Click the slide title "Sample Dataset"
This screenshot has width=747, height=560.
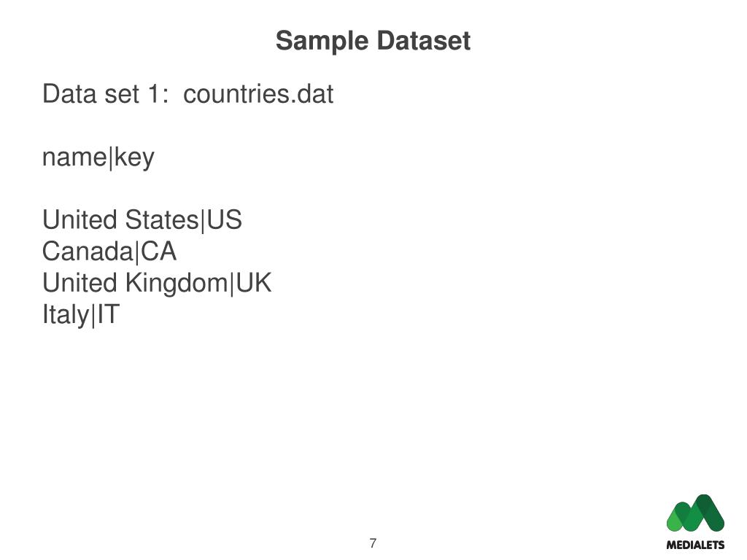373,41
